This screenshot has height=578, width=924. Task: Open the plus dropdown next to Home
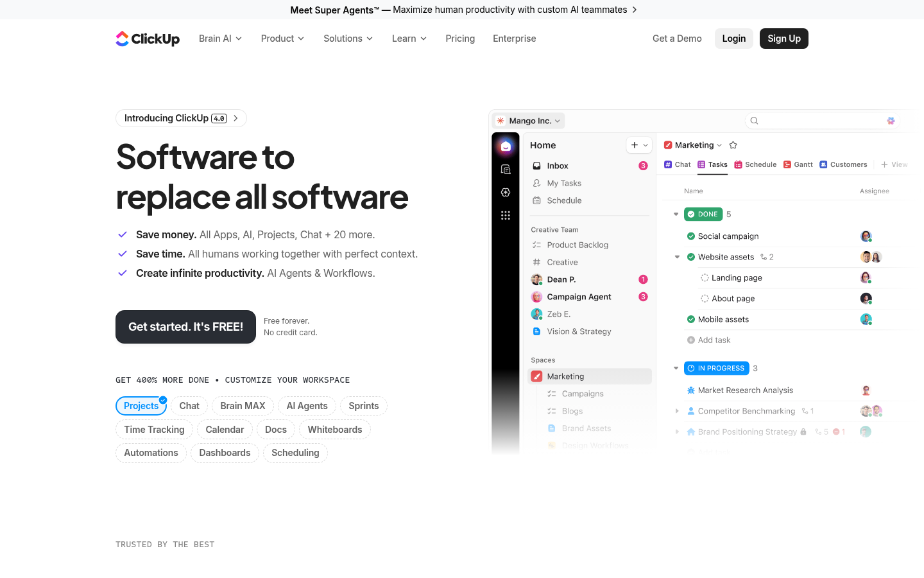pos(639,145)
